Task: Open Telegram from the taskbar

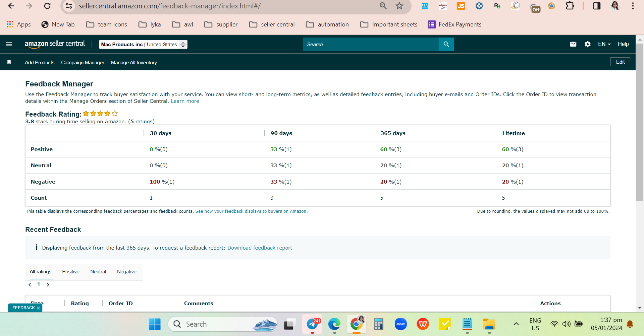Action: click(313, 324)
